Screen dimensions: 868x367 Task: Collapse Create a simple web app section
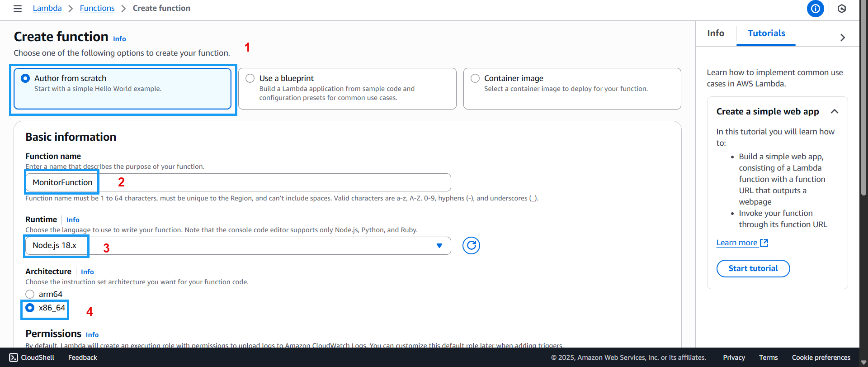(834, 112)
